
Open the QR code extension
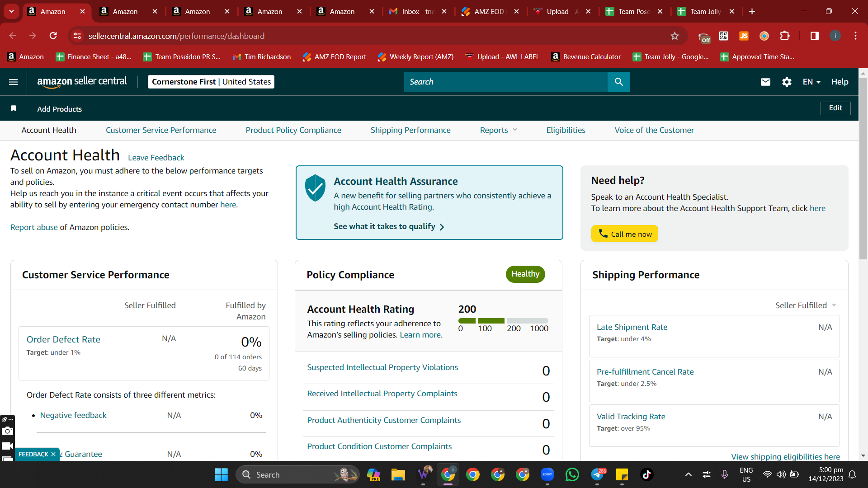(x=724, y=36)
